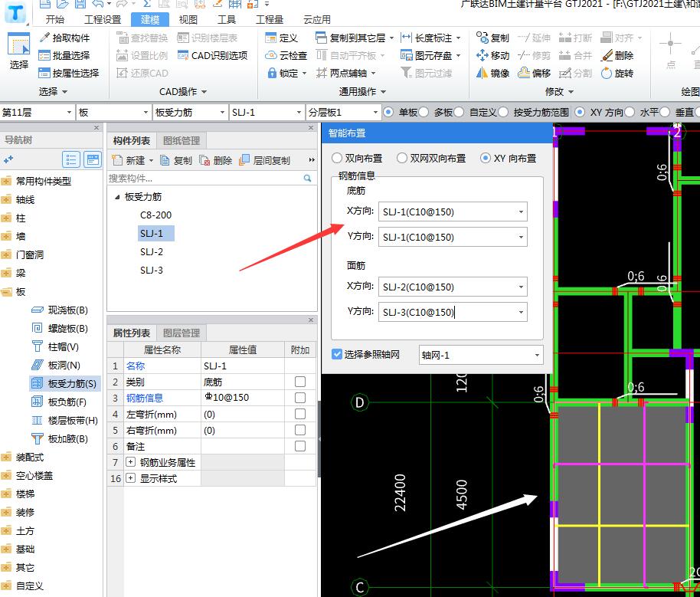
Task: Open the 图纸管理 tab
Action: click(182, 141)
